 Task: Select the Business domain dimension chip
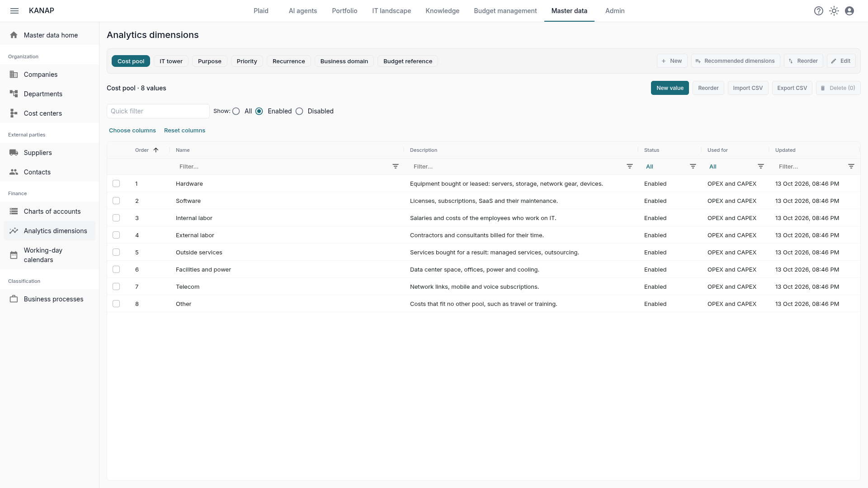[344, 61]
